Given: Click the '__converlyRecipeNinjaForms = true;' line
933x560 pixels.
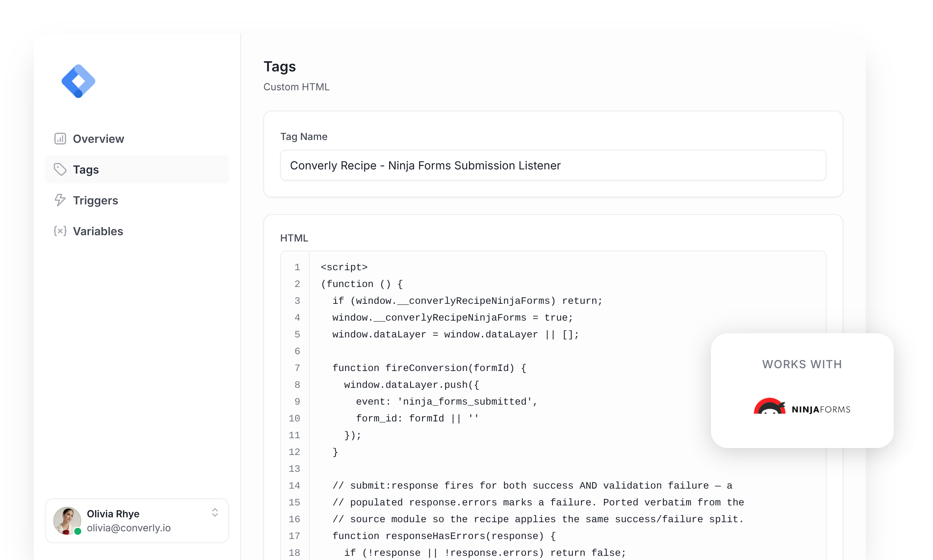Looking at the screenshot, I should click(x=452, y=318).
